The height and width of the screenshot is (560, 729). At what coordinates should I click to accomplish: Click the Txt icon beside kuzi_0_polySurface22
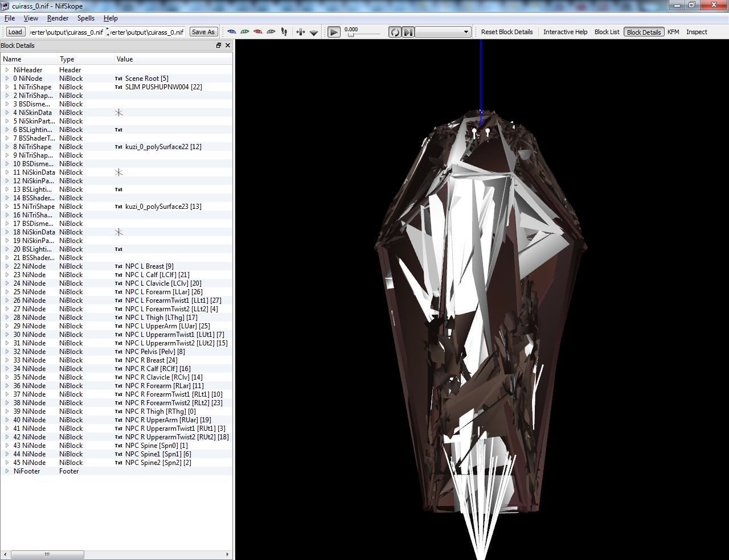coord(118,147)
